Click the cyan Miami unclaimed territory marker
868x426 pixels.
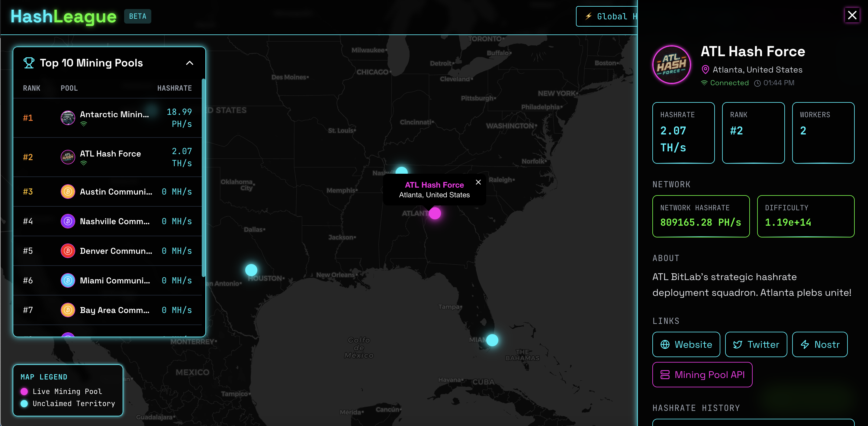492,340
